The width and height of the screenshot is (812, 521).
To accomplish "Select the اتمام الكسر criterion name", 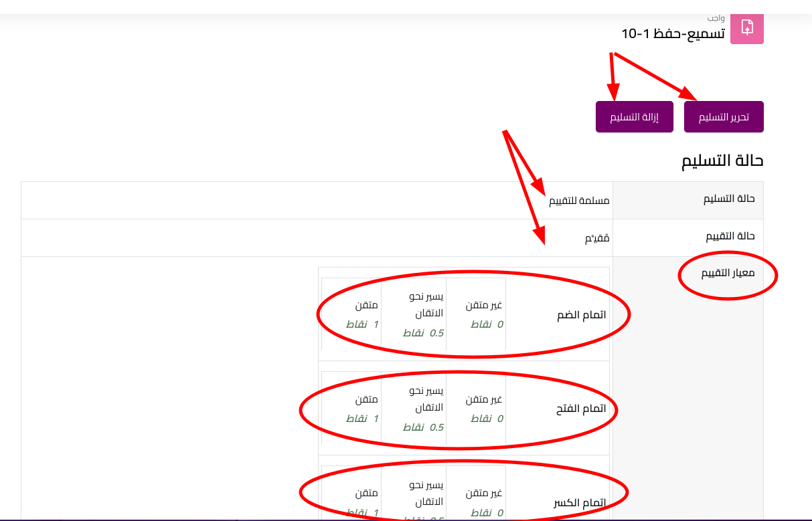I will pyautogui.click(x=581, y=502).
